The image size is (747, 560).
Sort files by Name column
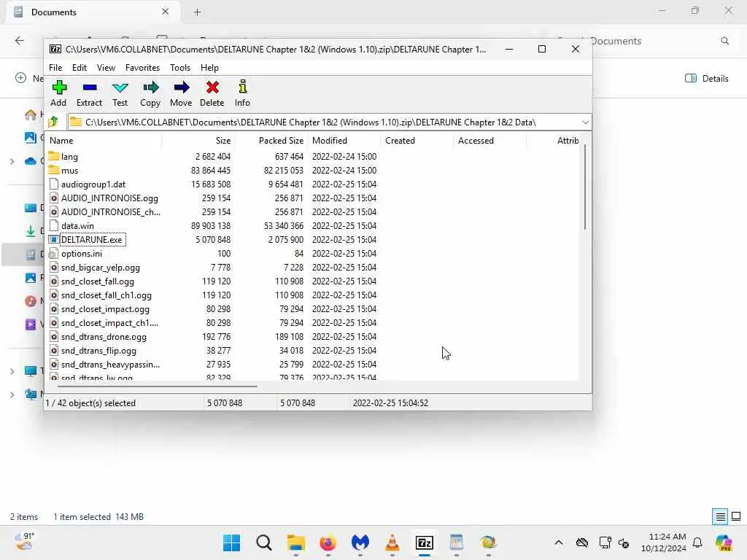pyautogui.click(x=104, y=141)
